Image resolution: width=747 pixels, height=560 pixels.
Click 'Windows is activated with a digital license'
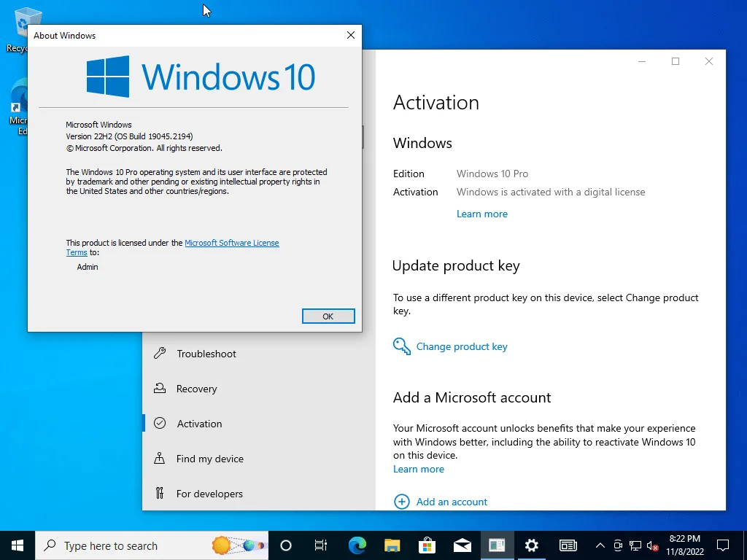pyautogui.click(x=551, y=192)
